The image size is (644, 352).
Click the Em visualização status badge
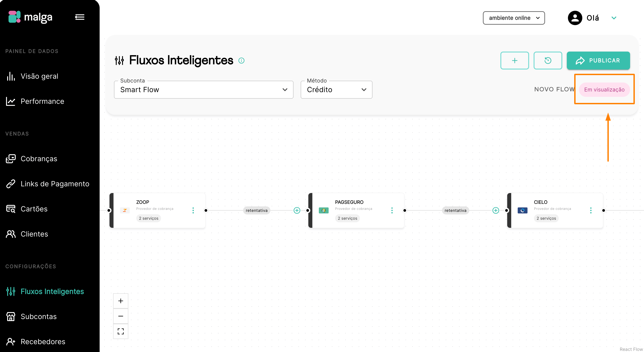tap(604, 89)
